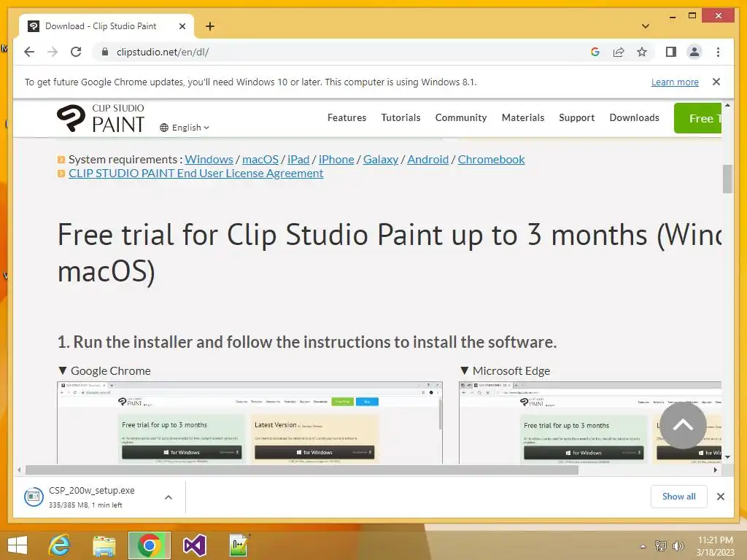747x560 pixels.
Task: Click the address bar URL
Action: pyautogui.click(x=163, y=52)
